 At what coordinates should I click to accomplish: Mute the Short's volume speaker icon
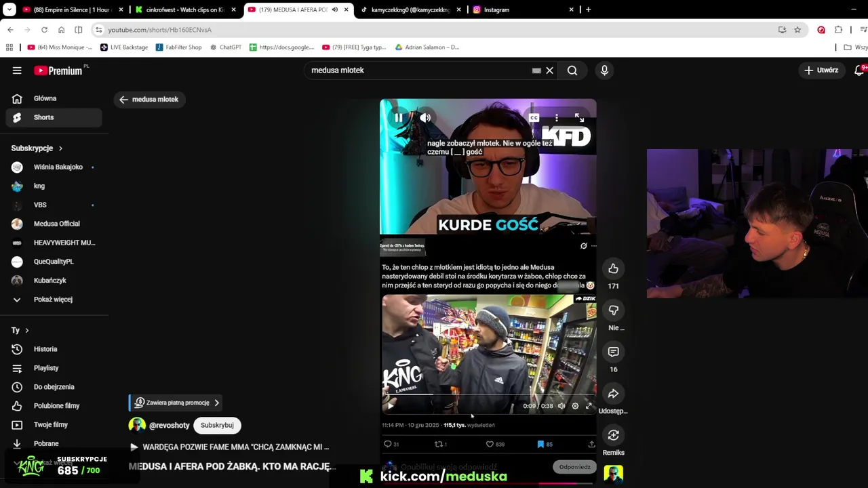[425, 118]
